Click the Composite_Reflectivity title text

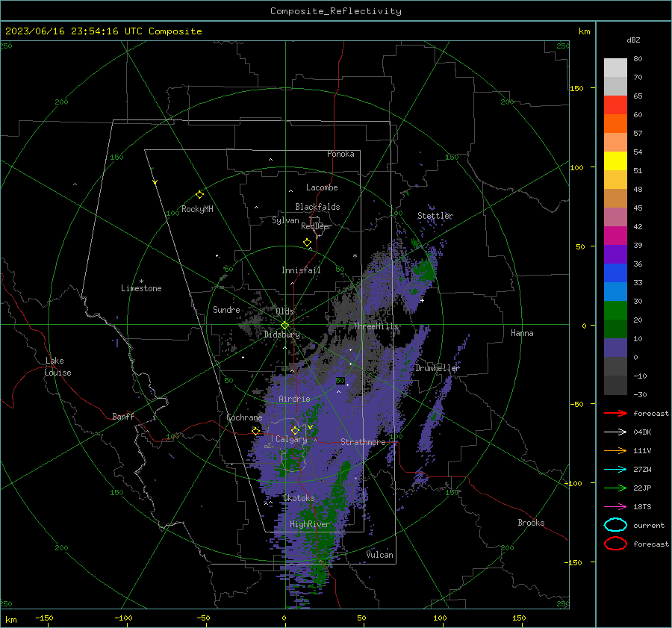(x=336, y=11)
